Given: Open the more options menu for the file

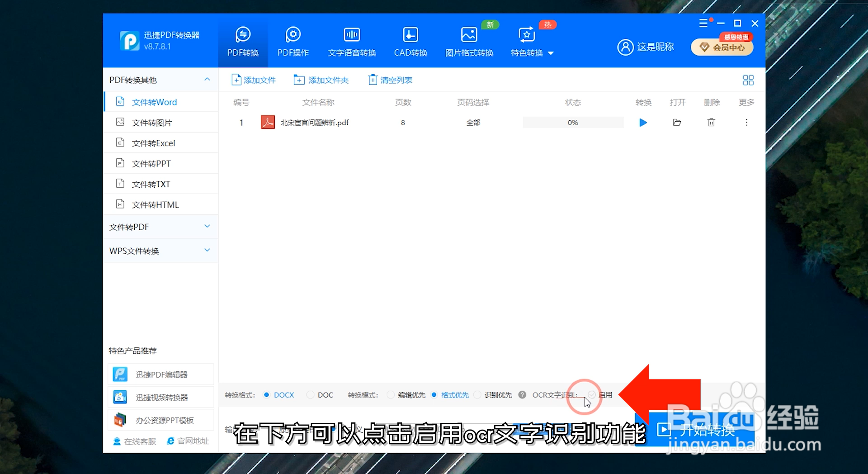Looking at the screenshot, I should (746, 122).
